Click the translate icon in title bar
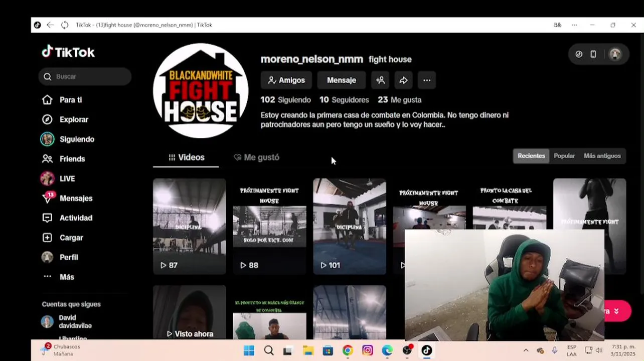 [557, 25]
